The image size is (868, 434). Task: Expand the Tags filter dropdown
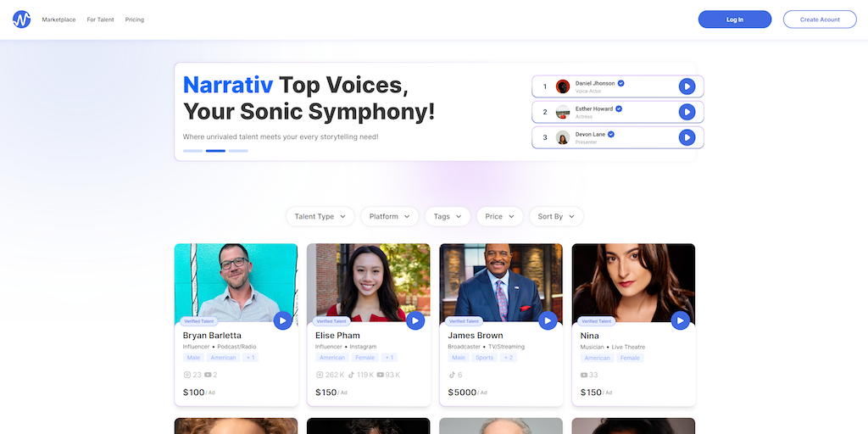pos(448,216)
